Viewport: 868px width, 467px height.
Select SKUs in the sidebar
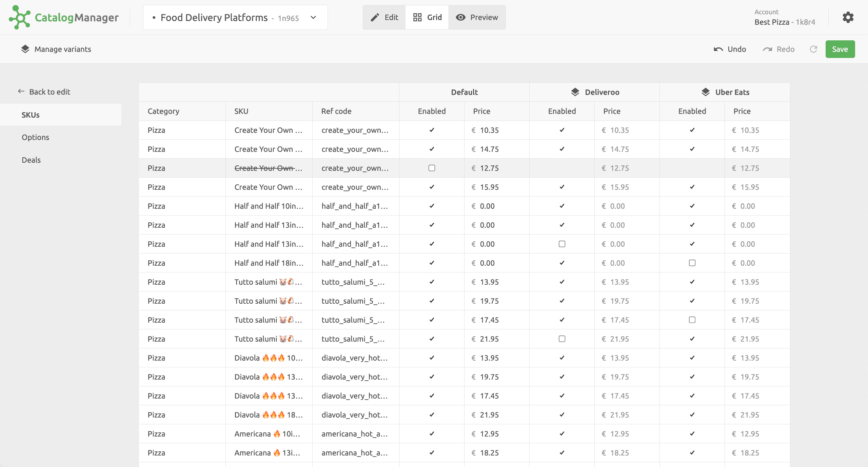click(61, 115)
